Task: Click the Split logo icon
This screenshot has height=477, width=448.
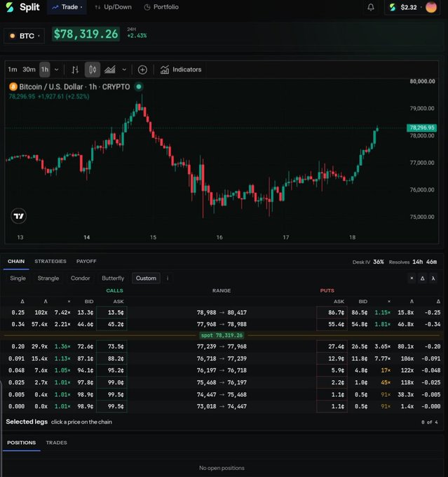Action: pos(9,7)
